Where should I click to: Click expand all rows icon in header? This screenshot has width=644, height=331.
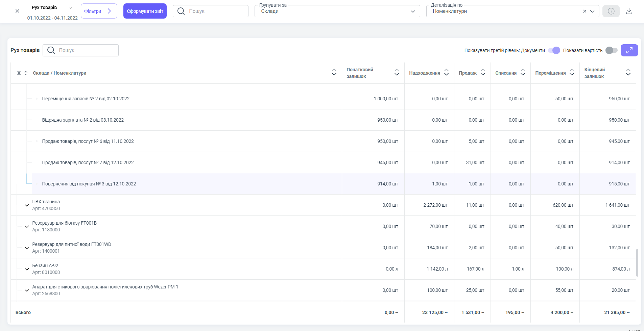19,73
